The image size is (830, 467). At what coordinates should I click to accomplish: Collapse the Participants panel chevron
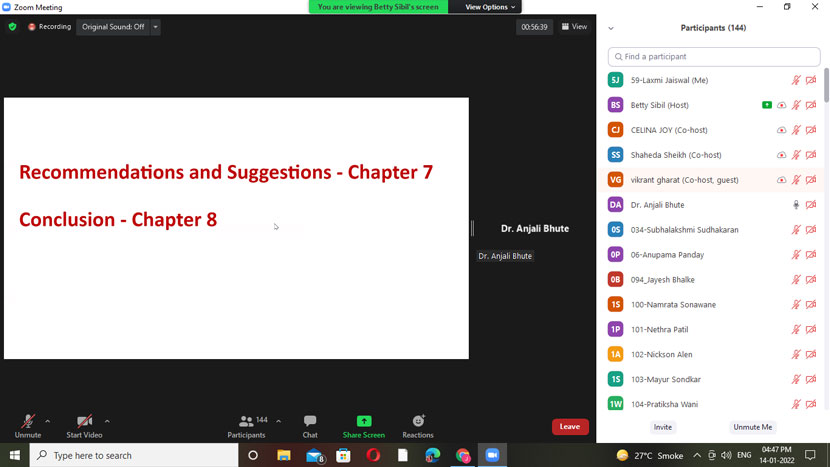click(611, 28)
